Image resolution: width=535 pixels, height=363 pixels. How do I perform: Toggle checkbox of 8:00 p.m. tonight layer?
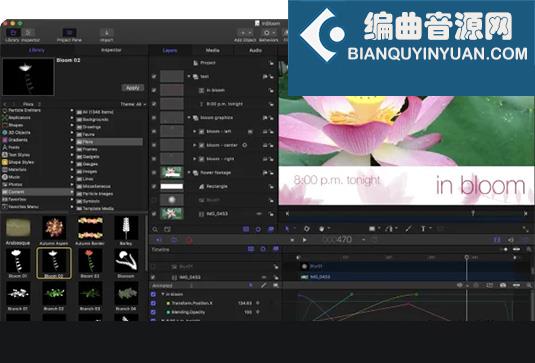pos(154,104)
